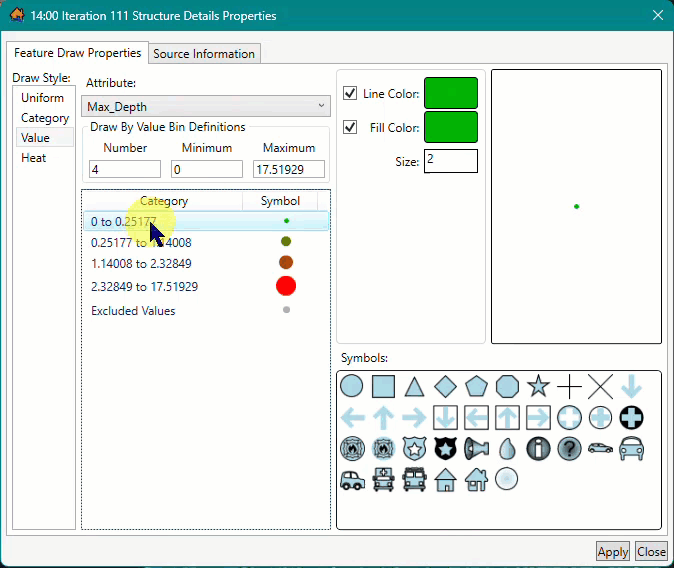Click the Symbol column header
Screen dimensions: 674x568
click(x=280, y=201)
